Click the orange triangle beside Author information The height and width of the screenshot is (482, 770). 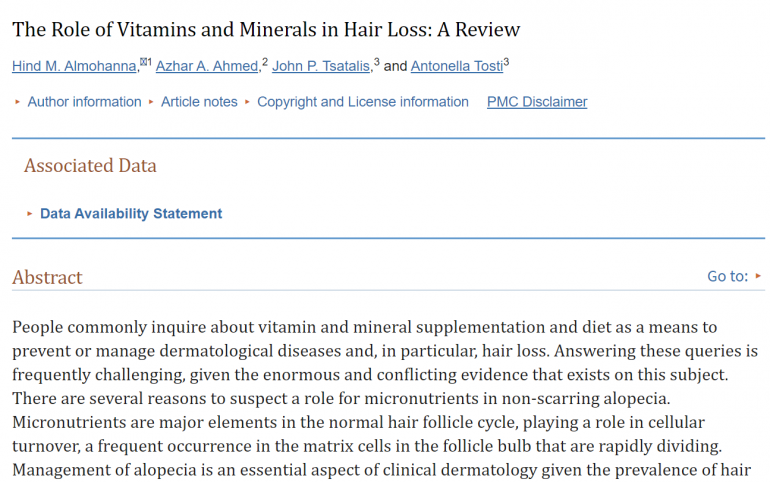point(17,102)
